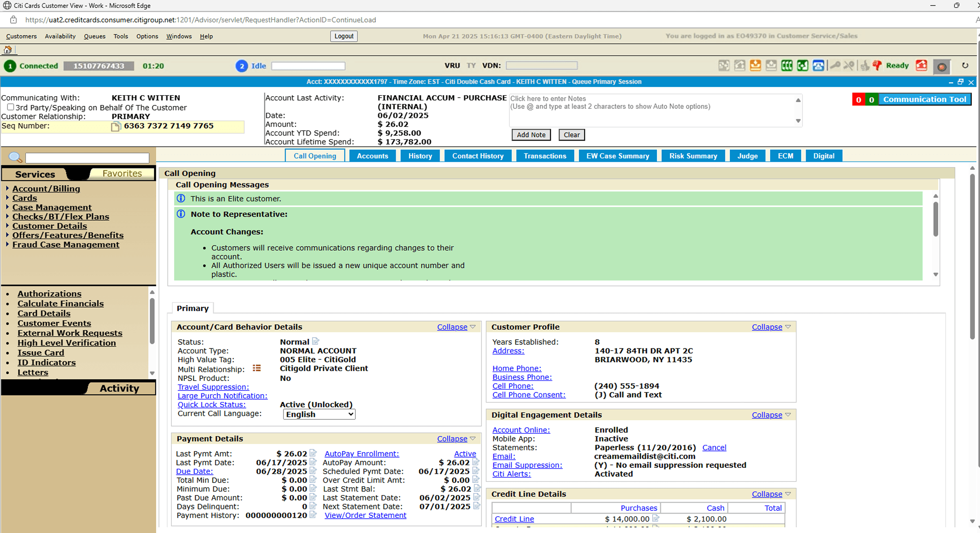Click the magnifier search icon in sidebar

pos(15,157)
